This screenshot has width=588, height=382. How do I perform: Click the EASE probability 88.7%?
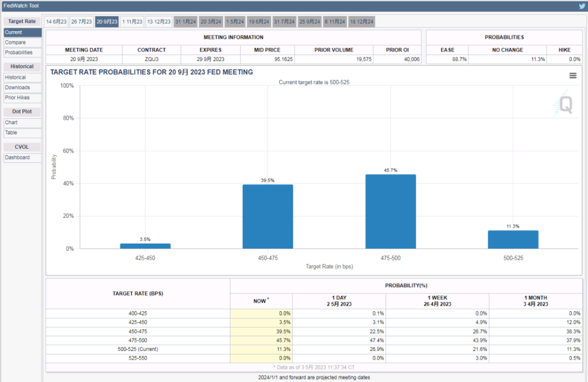pyautogui.click(x=460, y=59)
